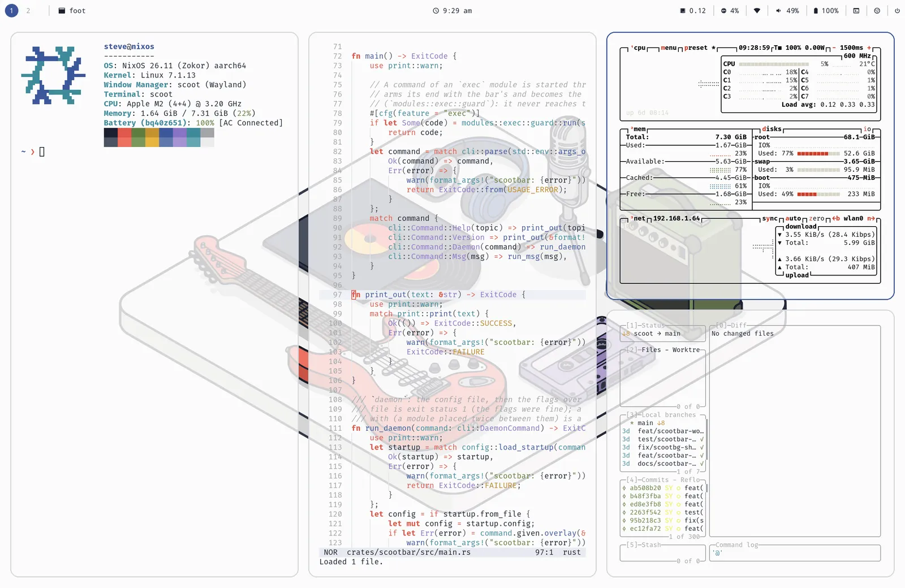Click the crates/scootbar/src/main.rs path in statusline
Viewport: 905px width, 588px height.
(x=408, y=552)
